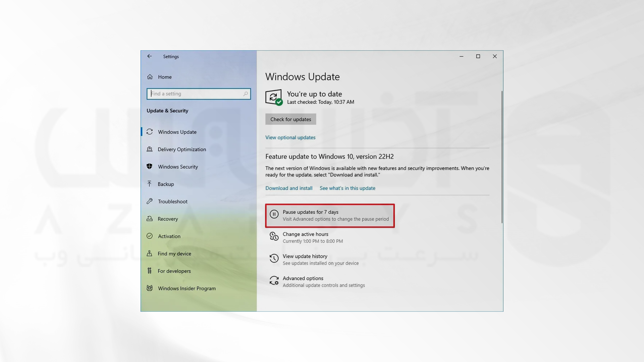The image size is (644, 362).
Task: Click the search magnifier icon
Action: point(246,94)
